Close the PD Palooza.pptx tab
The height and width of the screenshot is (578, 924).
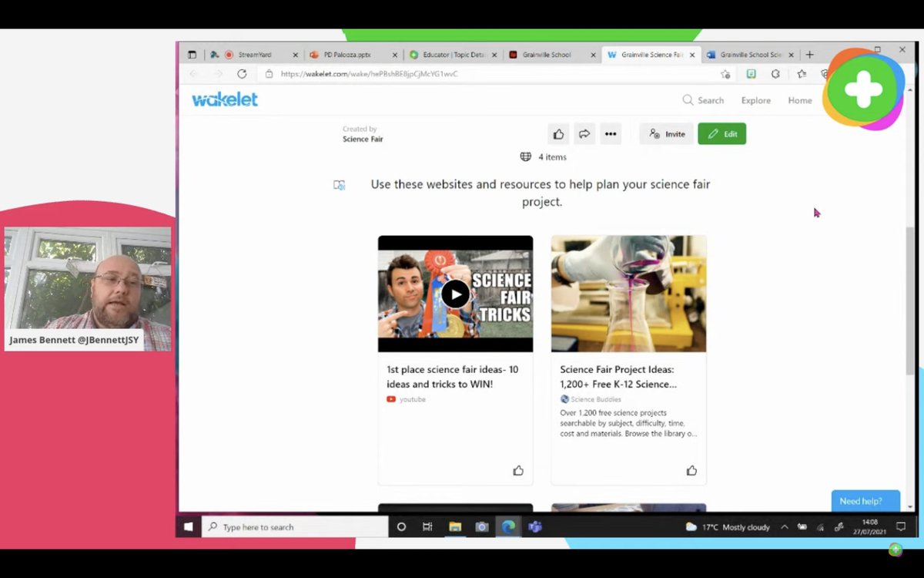click(x=395, y=55)
